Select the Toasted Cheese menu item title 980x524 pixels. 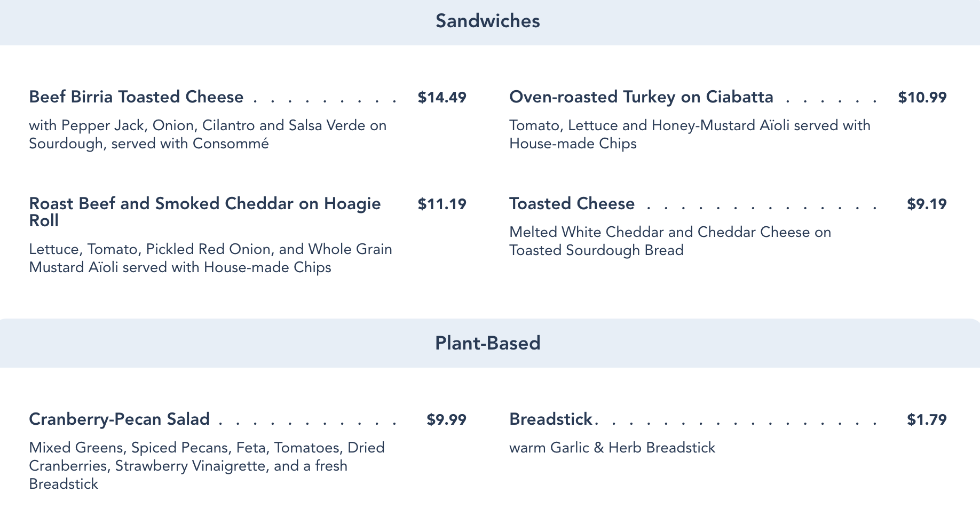(572, 204)
